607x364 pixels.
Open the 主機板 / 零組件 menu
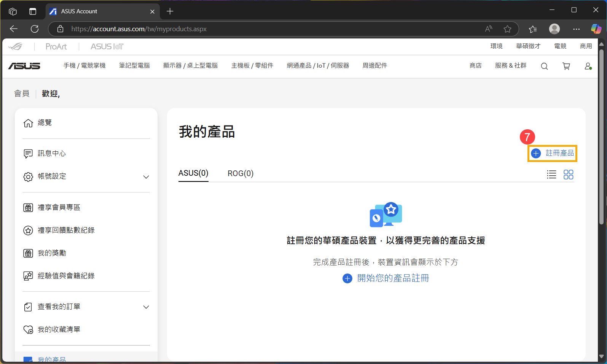click(252, 65)
